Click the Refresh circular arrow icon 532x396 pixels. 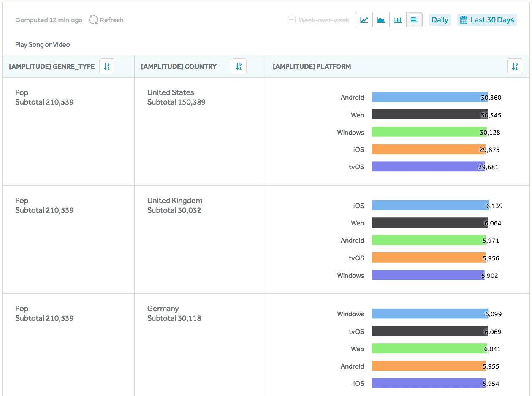pyautogui.click(x=93, y=20)
